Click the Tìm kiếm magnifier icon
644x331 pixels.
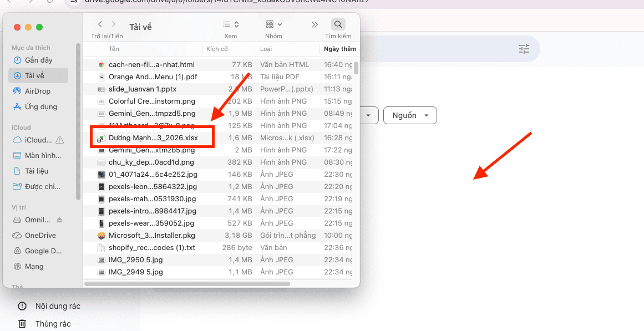pyautogui.click(x=338, y=24)
